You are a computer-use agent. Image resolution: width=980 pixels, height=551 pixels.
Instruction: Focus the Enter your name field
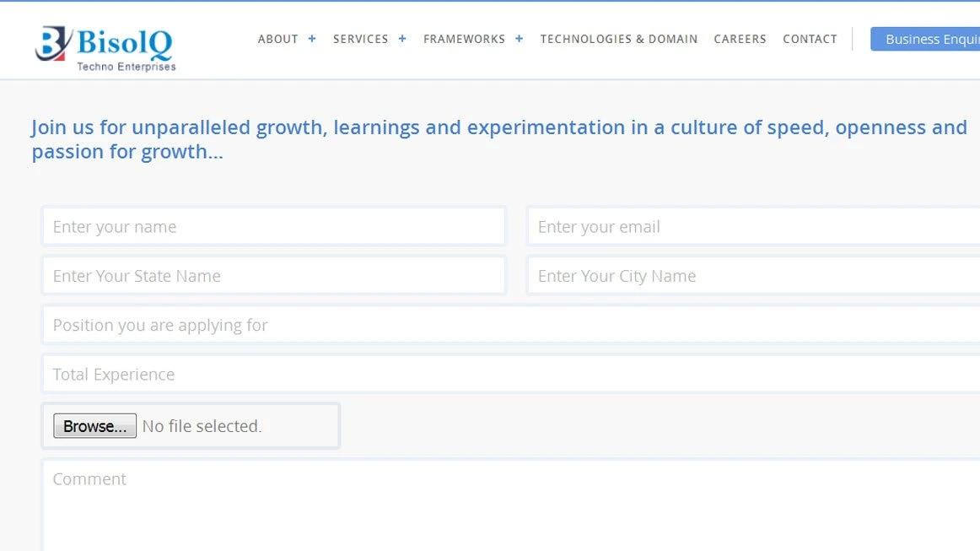coord(273,227)
